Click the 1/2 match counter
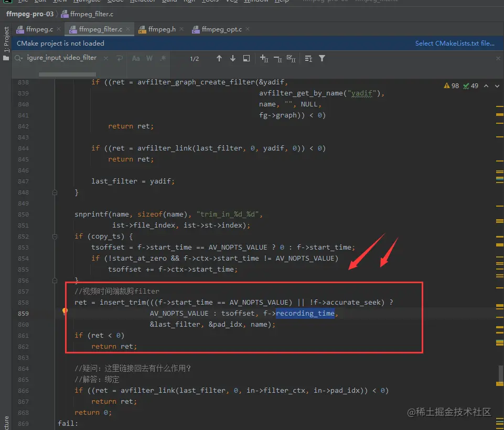Image resolution: width=504 pixels, height=430 pixels. click(195, 59)
